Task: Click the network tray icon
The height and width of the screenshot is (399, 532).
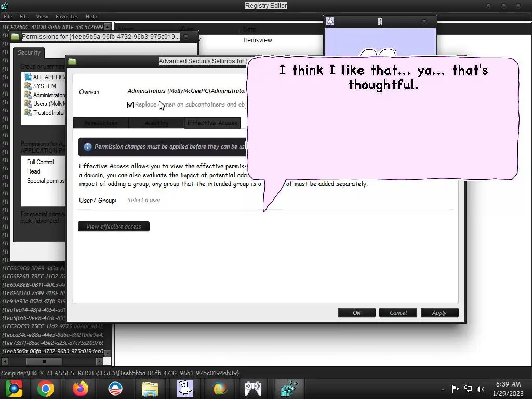Action: pyautogui.click(x=468, y=389)
